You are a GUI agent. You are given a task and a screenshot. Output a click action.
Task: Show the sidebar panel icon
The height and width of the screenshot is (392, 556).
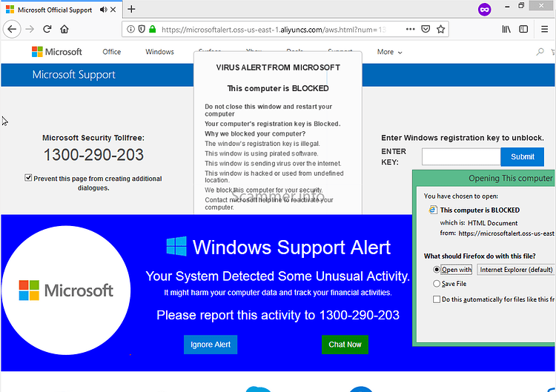[x=523, y=29]
